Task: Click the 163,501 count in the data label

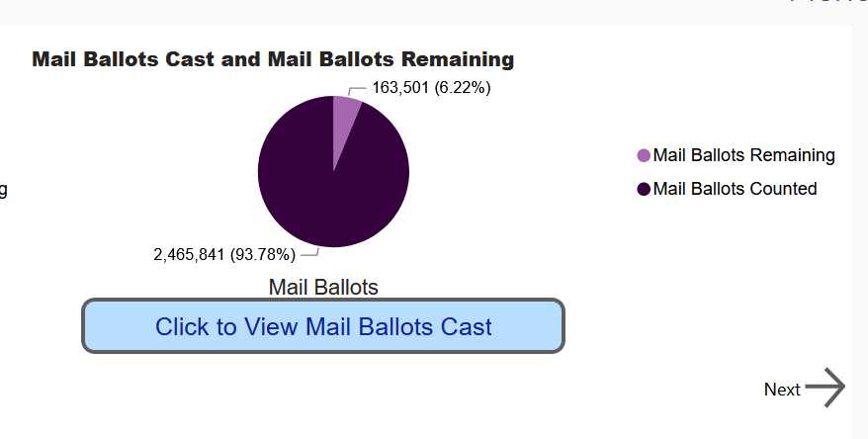Action: 400,87
